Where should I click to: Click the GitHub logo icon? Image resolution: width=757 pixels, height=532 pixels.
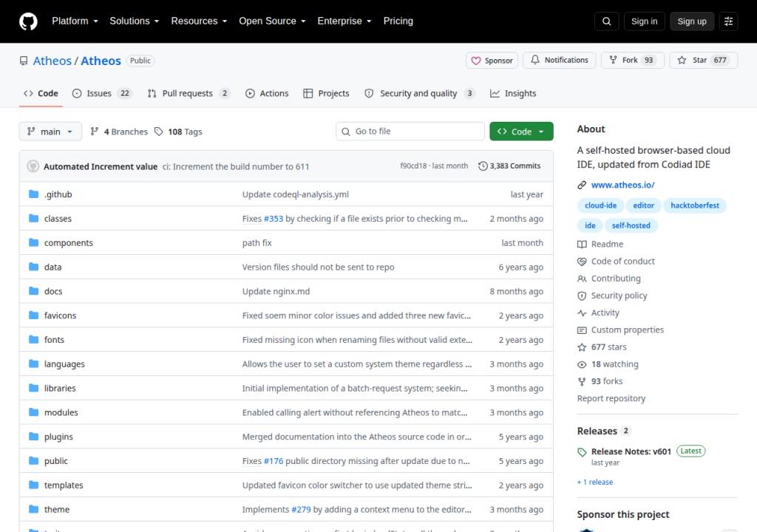[28, 21]
